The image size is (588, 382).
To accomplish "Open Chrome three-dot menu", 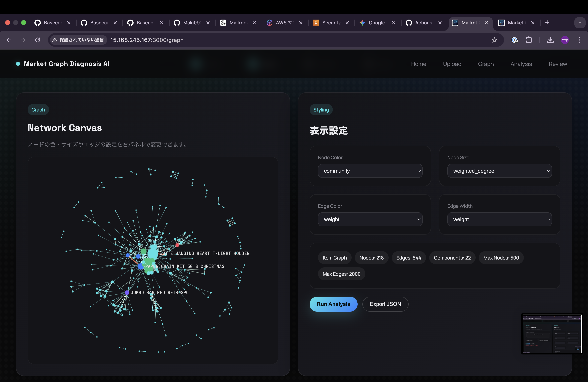I will [579, 40].
